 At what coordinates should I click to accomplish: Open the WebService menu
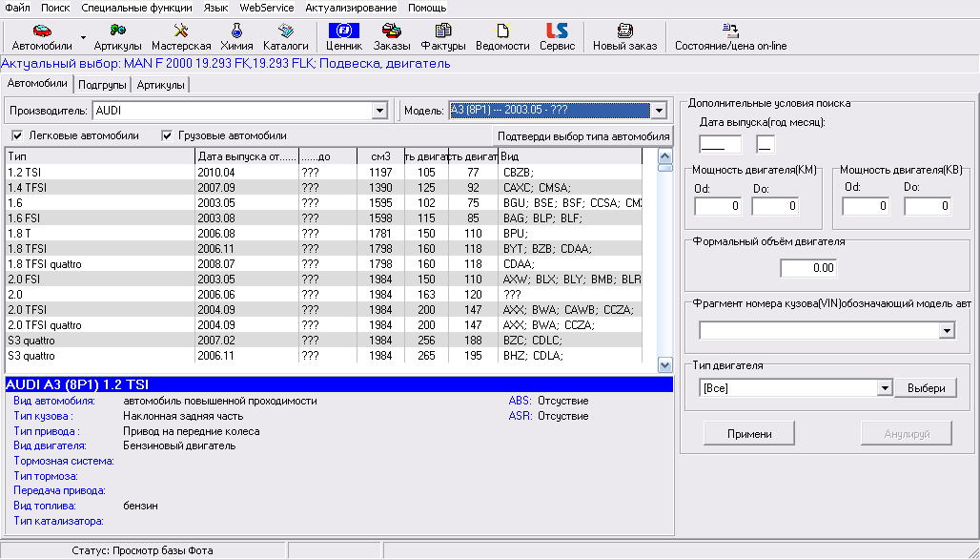tap(267, 9)
